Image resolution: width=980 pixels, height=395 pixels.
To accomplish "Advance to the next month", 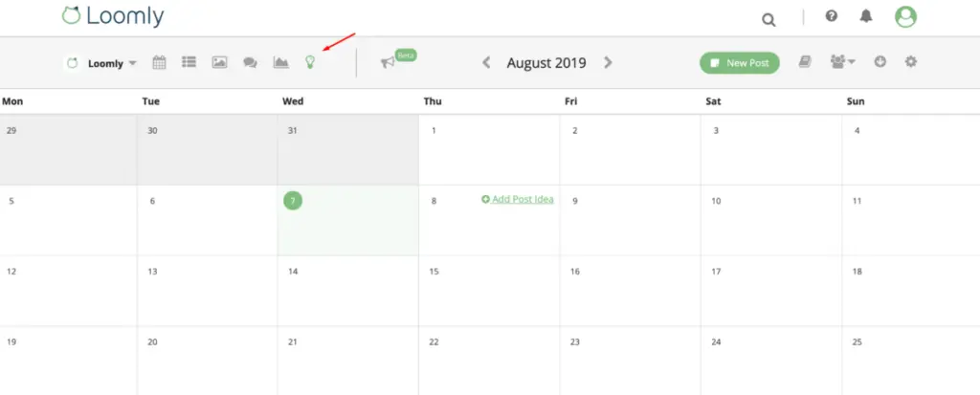I will (x=608, y=63).
